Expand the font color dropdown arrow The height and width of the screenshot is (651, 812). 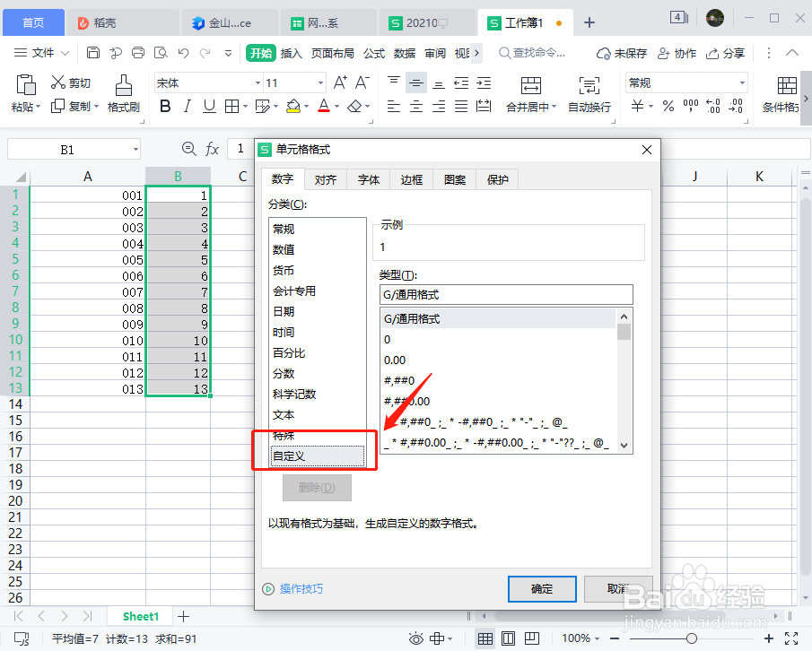337,107
